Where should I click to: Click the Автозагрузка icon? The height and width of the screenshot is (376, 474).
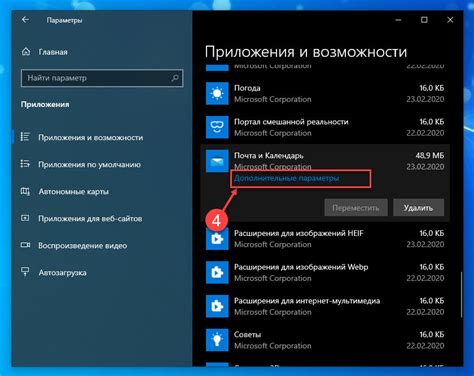[x=25, y=272]
